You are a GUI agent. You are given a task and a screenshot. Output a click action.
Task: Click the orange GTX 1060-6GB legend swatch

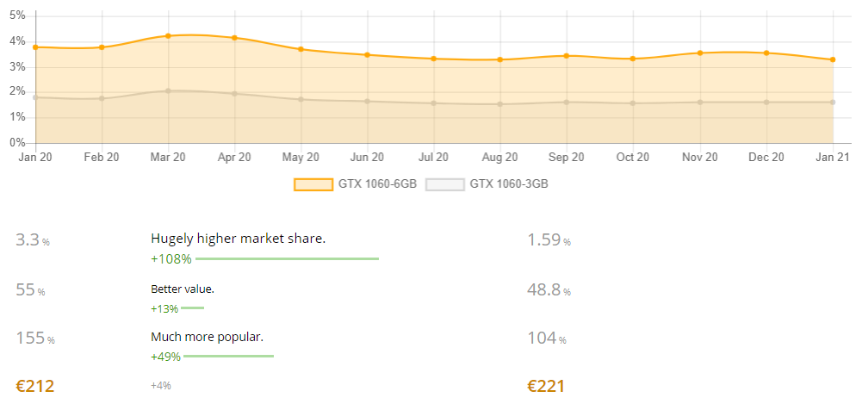pos(313,184)
